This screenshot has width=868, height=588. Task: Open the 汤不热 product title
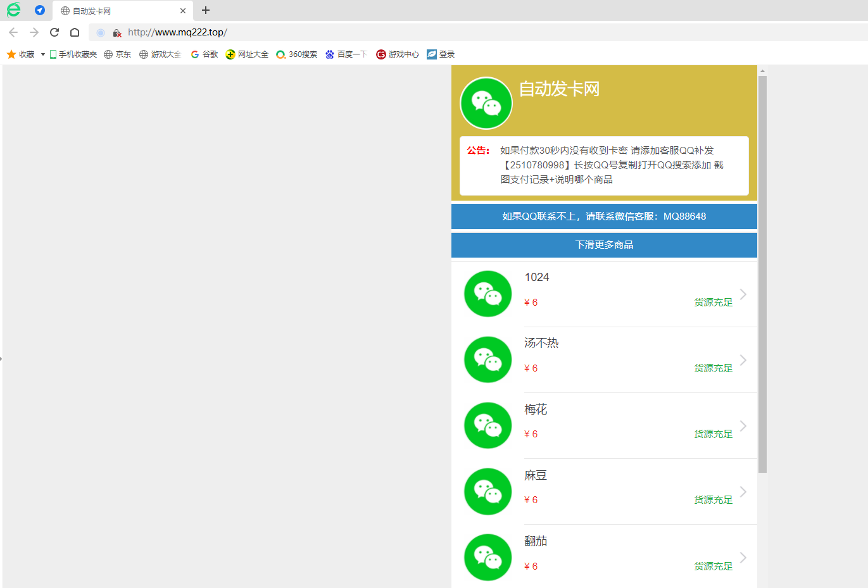tap(541, 343)
